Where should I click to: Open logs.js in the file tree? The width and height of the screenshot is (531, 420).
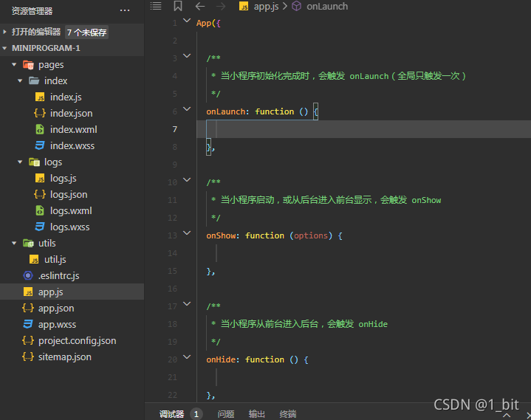[x=63, y=179]
